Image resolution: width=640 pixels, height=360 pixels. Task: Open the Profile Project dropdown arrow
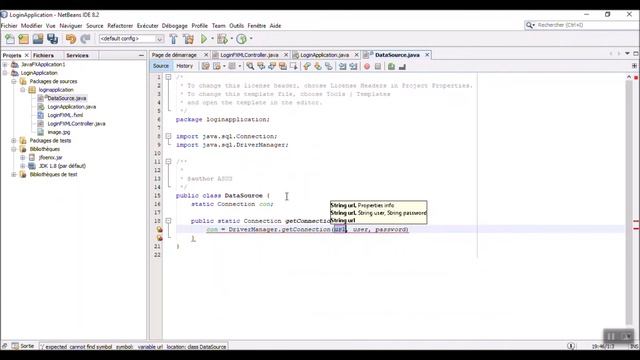coord(251,39)
